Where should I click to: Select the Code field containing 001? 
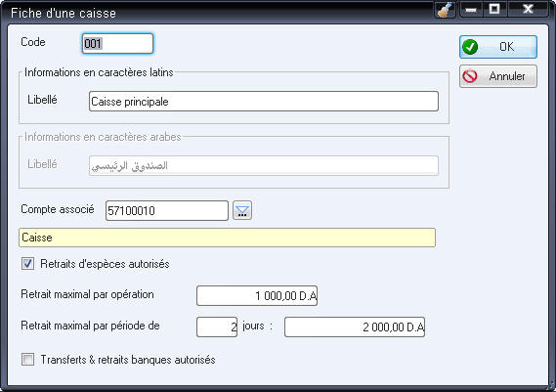coord(117,44)
